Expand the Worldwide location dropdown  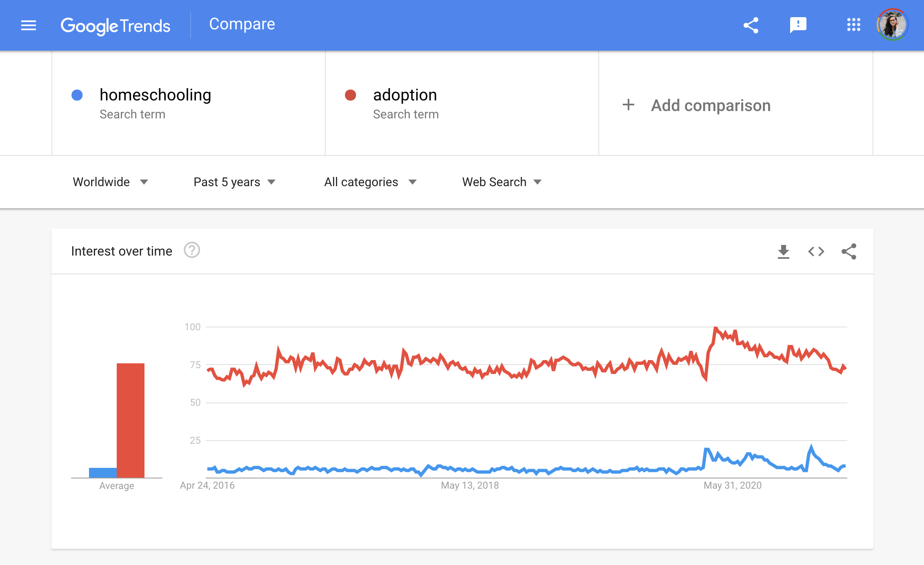109,182
